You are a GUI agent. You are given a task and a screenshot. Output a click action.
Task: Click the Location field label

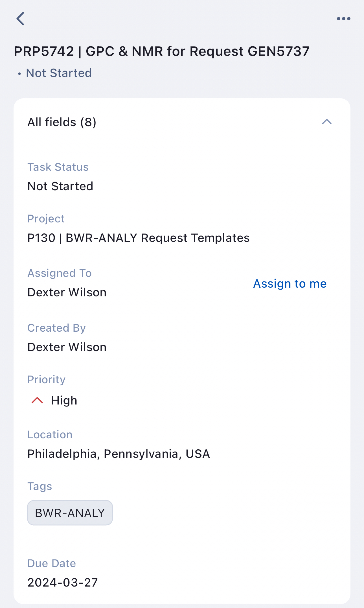click(50, 435)
